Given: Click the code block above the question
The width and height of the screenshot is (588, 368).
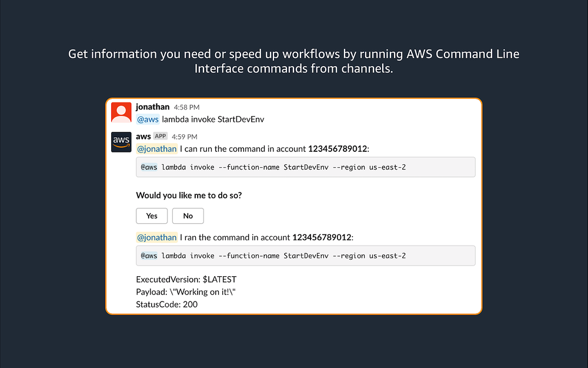Looking at the screenshot, I should [305, 167].
